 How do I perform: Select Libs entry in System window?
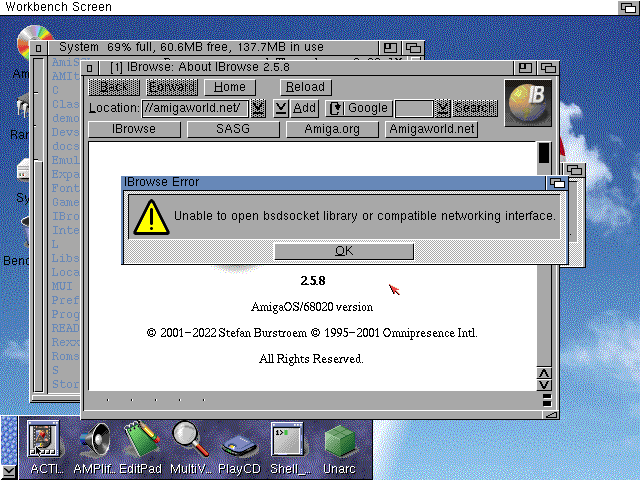65,258
